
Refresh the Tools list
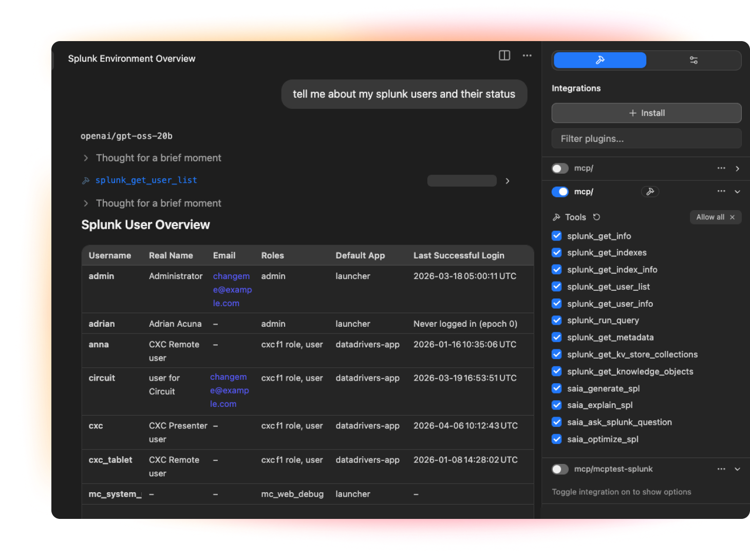(596, 217)
